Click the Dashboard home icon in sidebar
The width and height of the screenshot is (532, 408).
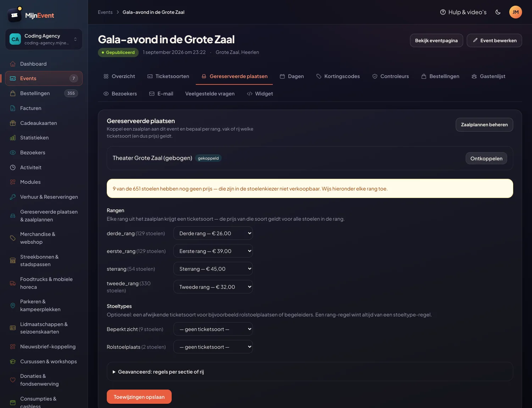pyautogui.click(x=13, y=64)
